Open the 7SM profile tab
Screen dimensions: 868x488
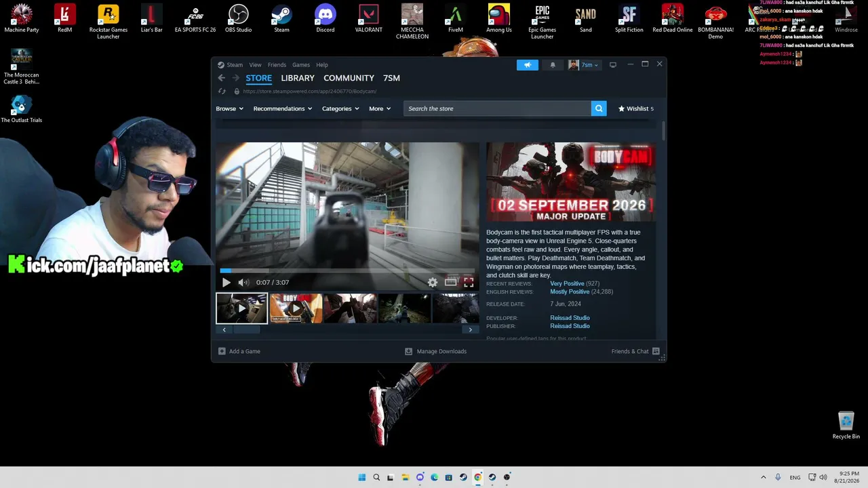click(x=391, y=78)
